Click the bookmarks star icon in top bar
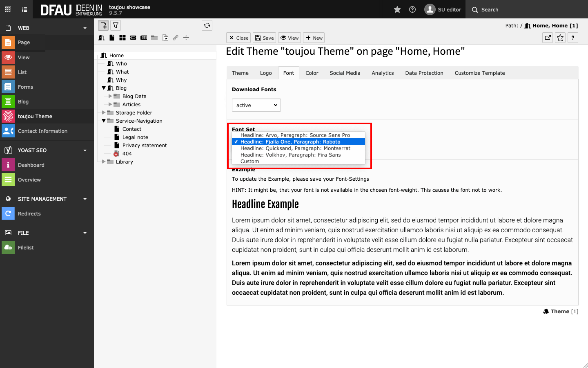Image resolution: width=588 pixels, height=368 pixels. click(397, 9)
